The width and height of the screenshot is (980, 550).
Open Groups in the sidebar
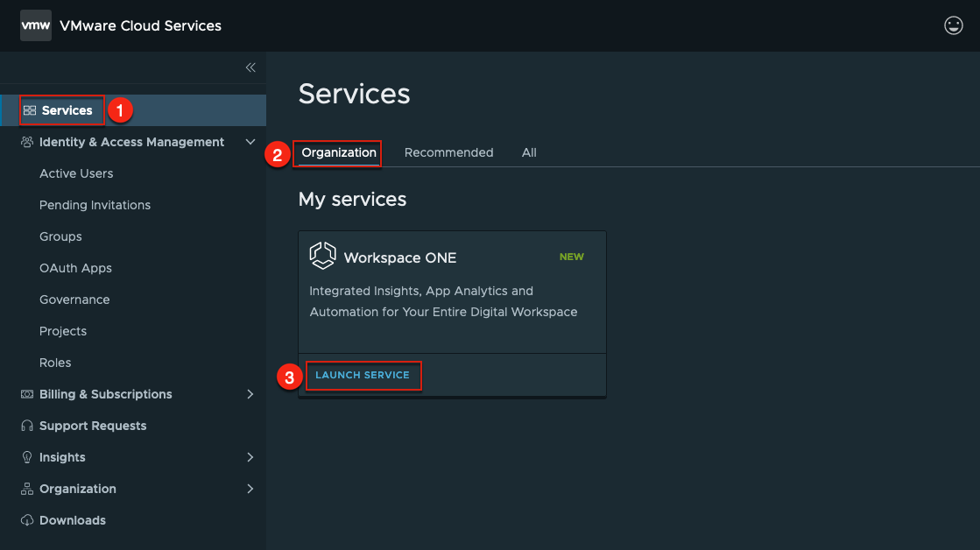tap(60, 236)
